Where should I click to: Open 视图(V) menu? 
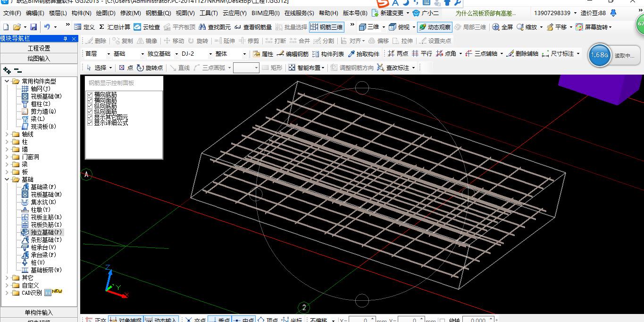click(x=185, y=13)
